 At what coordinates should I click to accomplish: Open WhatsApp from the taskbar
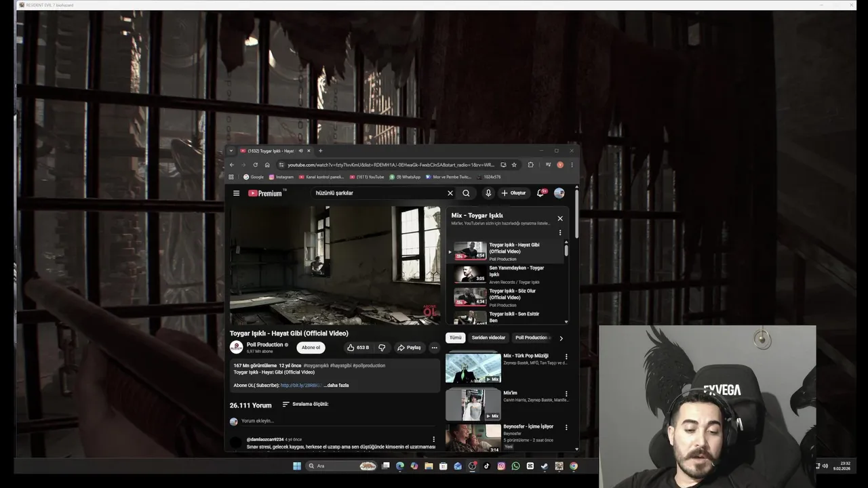(x=516, y=466)
